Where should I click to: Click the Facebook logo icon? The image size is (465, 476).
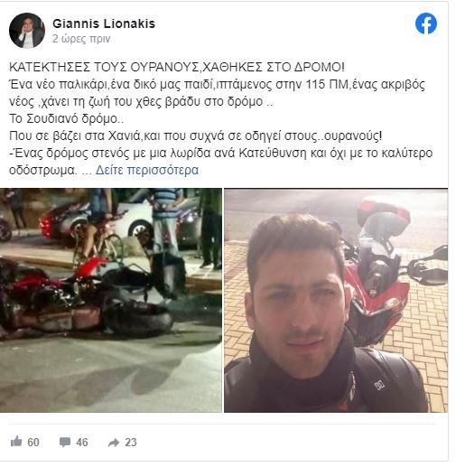pos(426,23)
